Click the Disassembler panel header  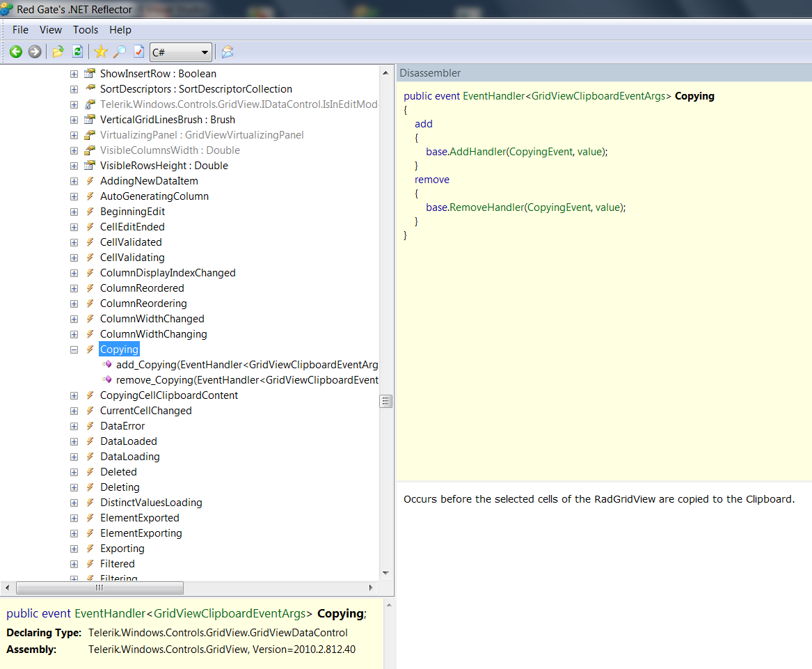tap(604, 73)
